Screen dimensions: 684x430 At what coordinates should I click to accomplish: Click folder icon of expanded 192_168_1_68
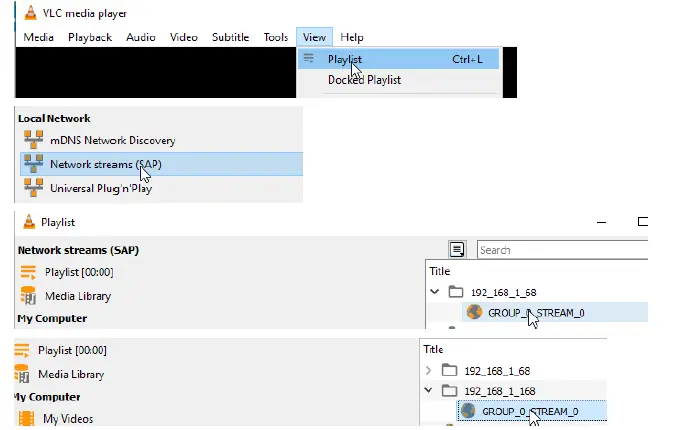pos(456,291)
